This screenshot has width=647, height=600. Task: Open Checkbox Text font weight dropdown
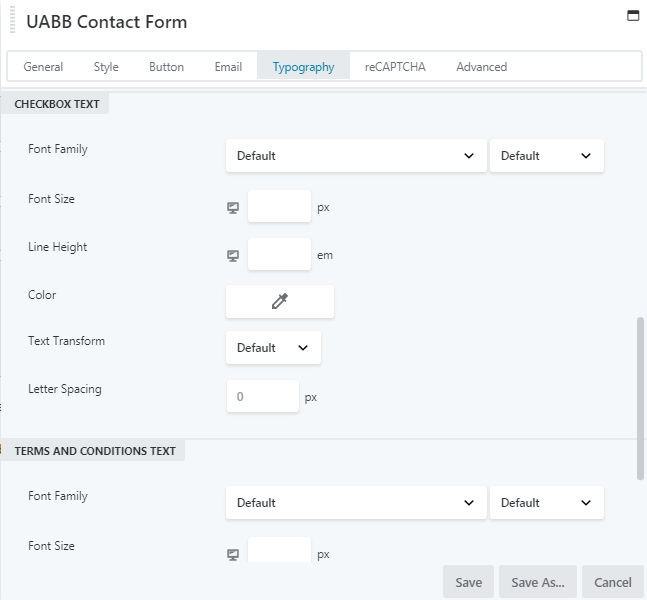(x=546, y=156)
